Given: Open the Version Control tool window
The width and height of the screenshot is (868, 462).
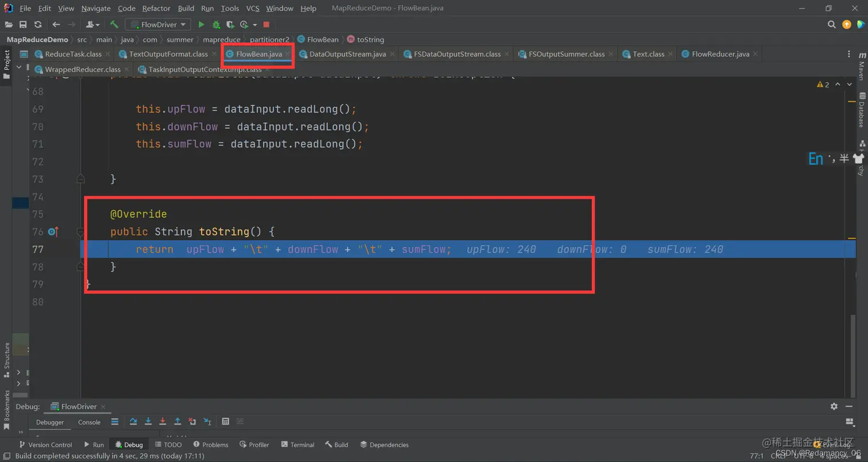Looking at the screenshot, I should pyautogui.click(x=45, y=444).
